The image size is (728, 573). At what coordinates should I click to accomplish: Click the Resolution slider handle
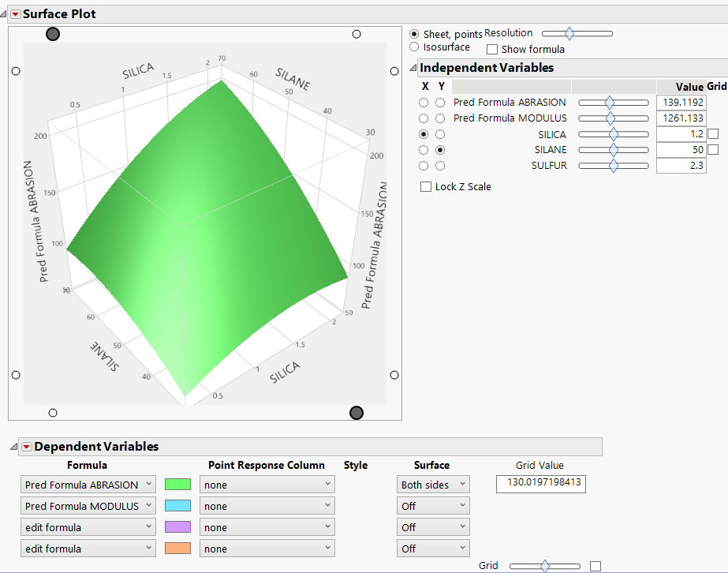pyautogui.click(x=570, y=33)
